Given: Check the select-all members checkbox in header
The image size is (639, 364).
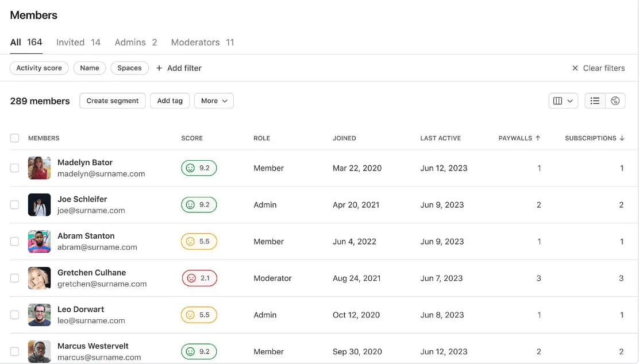Looking at the screenshot, I should 14,138.
